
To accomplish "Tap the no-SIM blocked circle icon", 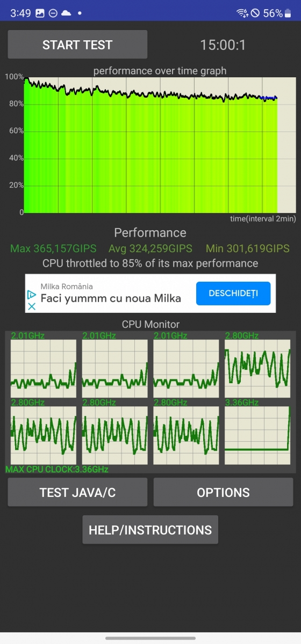I will pyautogui.click(x=255, y=13).
